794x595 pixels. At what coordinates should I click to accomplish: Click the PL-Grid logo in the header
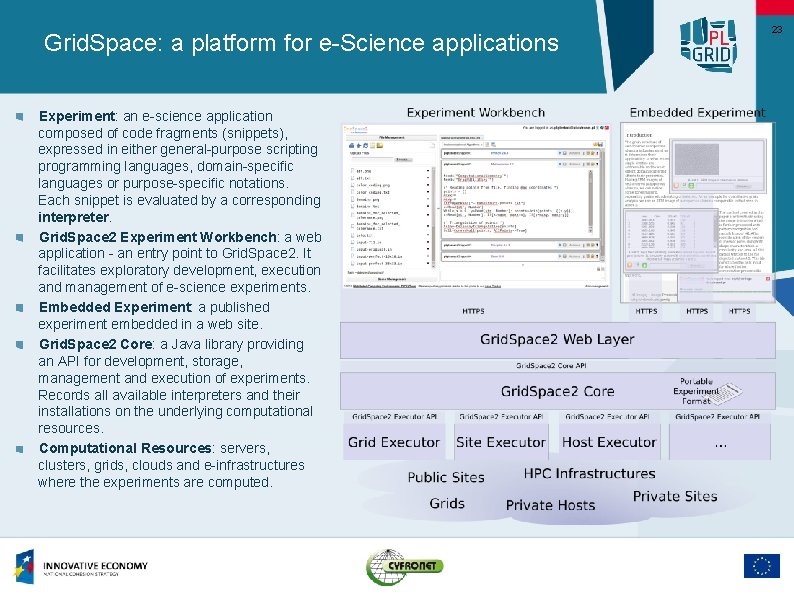pos(708,45)
